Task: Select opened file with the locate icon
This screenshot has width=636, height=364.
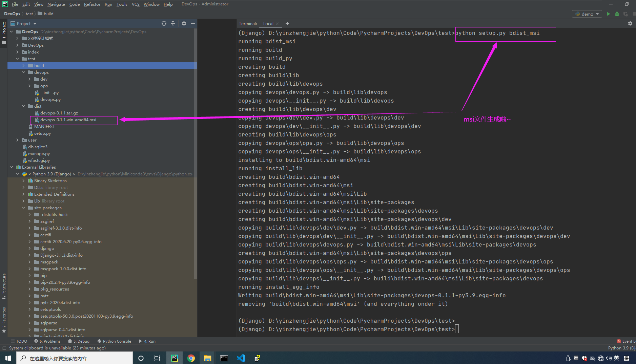Action: coord(164,23)
